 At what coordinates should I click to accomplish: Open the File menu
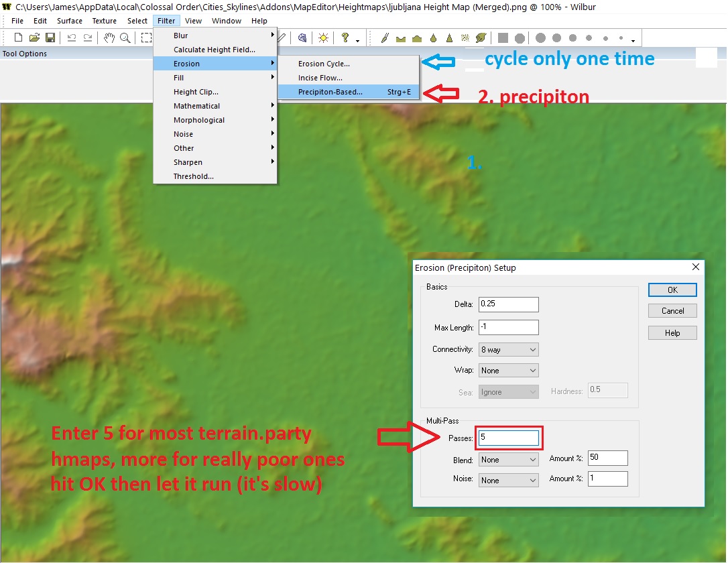(17, 21)
